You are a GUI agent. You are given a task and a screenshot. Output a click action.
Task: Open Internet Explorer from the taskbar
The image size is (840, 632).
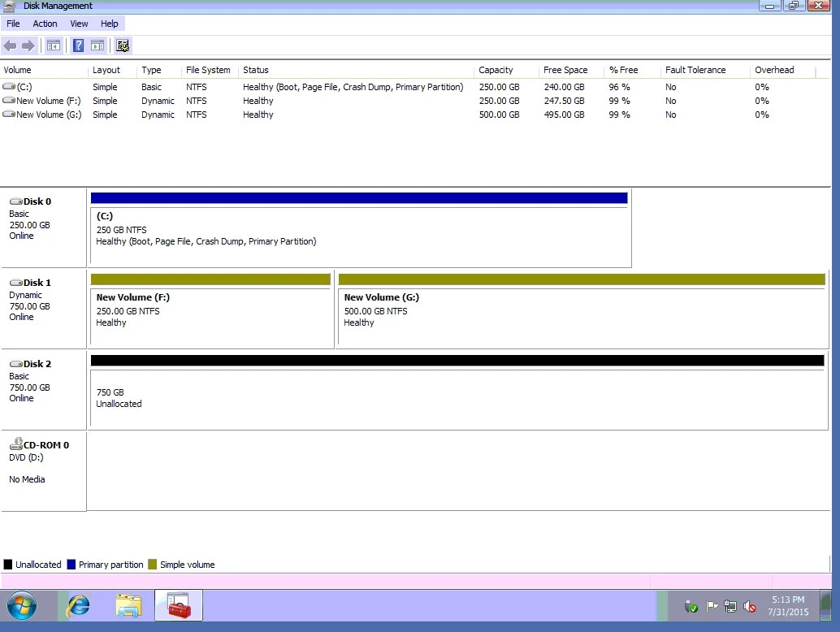click(79, 605)
